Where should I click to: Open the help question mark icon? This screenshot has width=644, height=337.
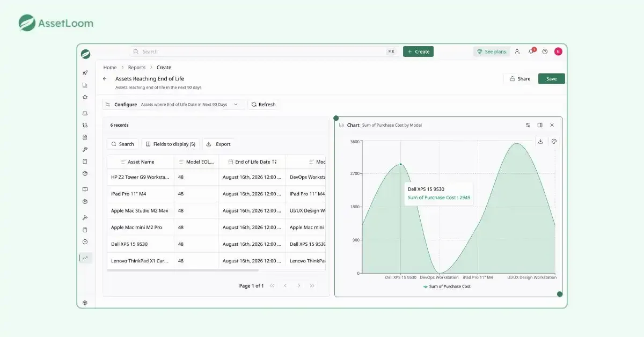(x=545, y=52)
